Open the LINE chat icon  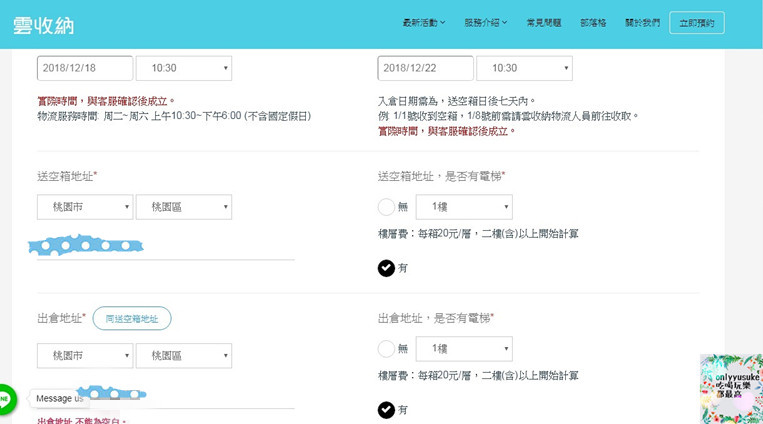(x=6, y=399)
